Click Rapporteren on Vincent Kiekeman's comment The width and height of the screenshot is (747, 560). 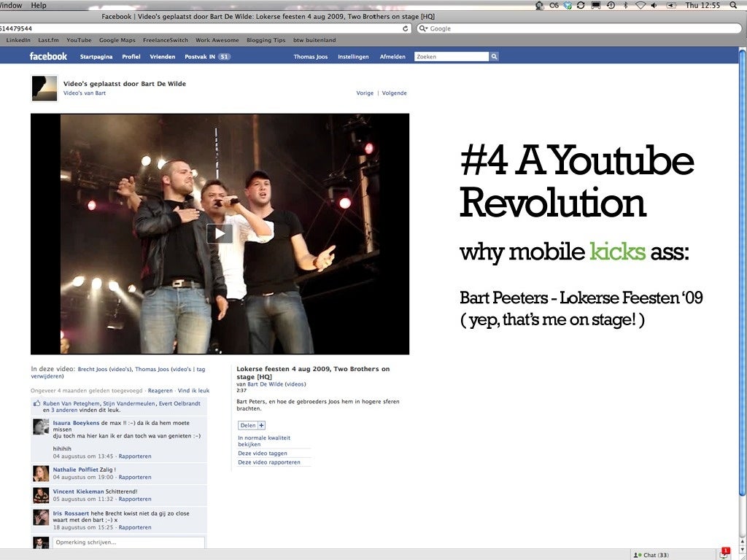tap(135, 499)
